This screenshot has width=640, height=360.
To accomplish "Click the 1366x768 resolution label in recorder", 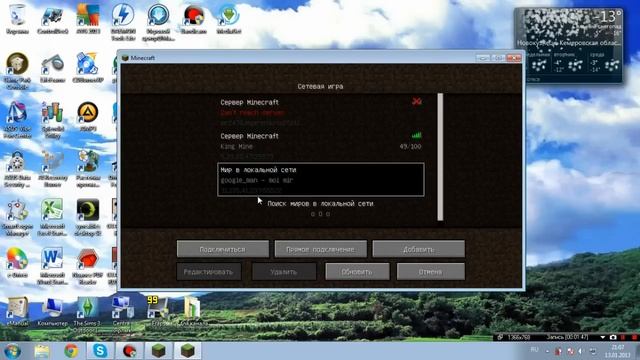I will [518, 337].
